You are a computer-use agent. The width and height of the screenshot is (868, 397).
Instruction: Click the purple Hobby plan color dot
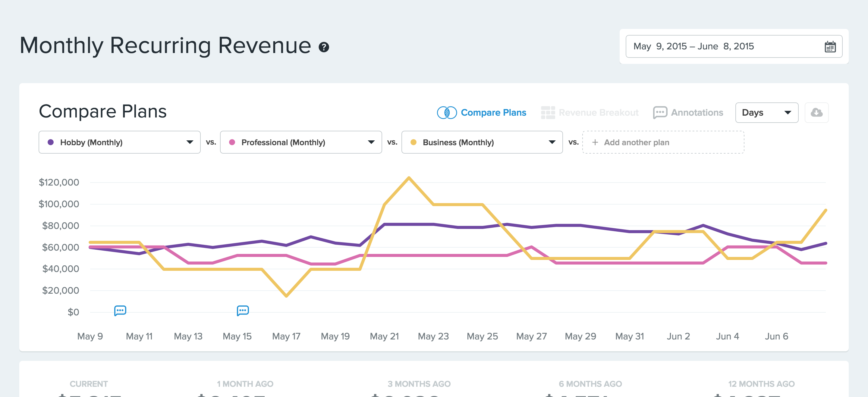[51, 142]
